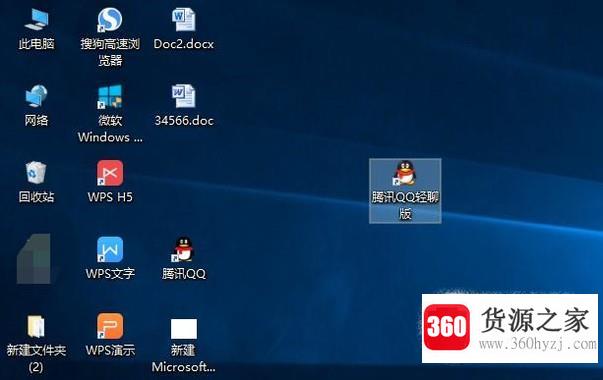The image size is (603, 380).
Task: Select the WPS文字 shortcut icon
Action: pos(110,250)
